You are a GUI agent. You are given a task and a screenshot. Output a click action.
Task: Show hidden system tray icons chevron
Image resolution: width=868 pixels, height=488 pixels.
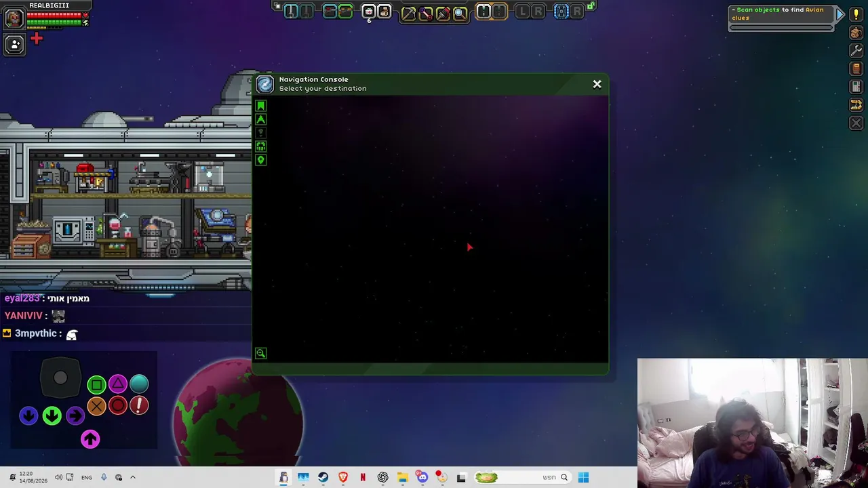click(x=133, y=477)
